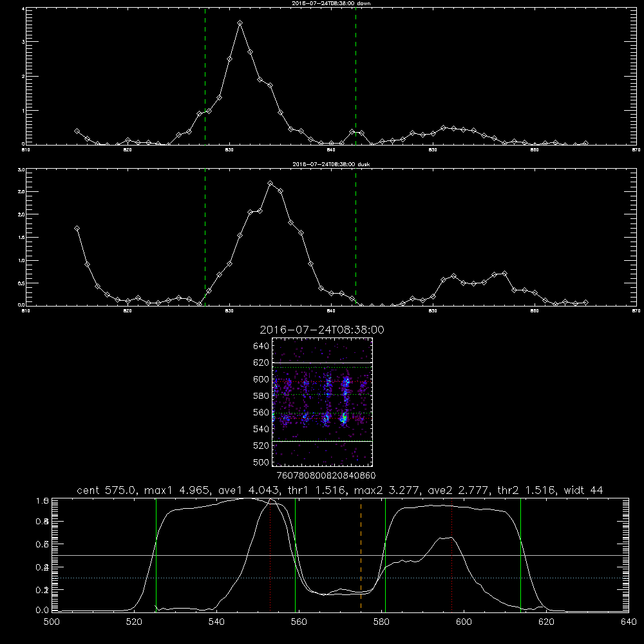Click the right green dashed line in dusk plot
The image size is (644, 644).
[x=355, y=237]
